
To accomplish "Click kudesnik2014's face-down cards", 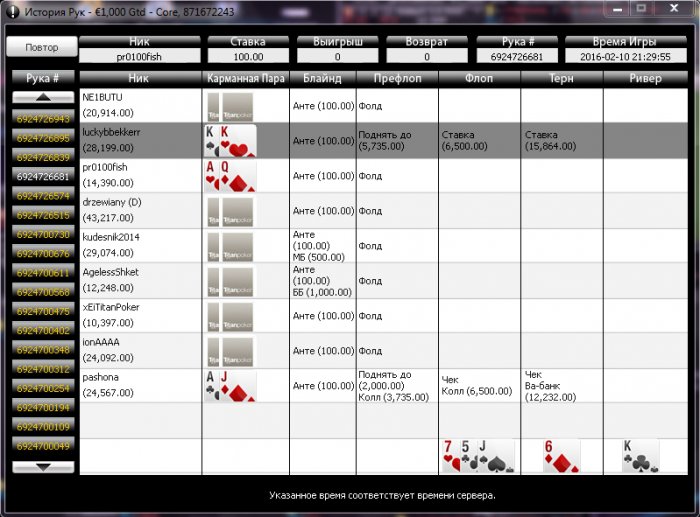I will click(x=230, y=246).
